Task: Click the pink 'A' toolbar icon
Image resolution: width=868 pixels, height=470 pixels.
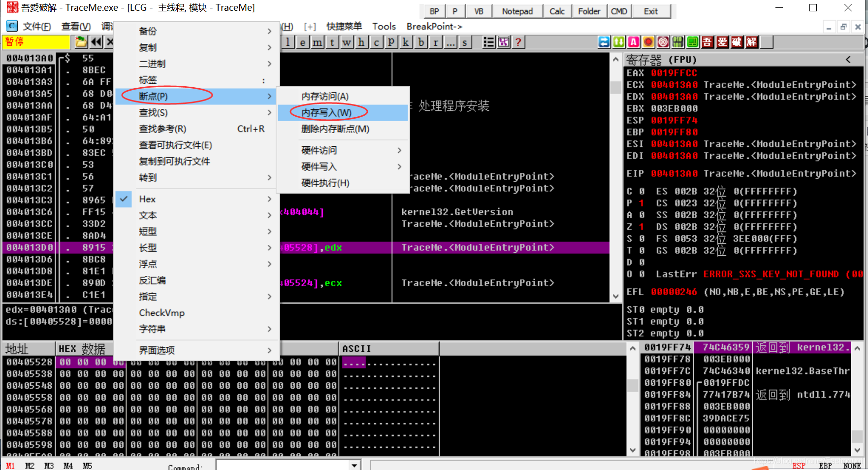Action: pyautogui.click(x=634, y=42)
